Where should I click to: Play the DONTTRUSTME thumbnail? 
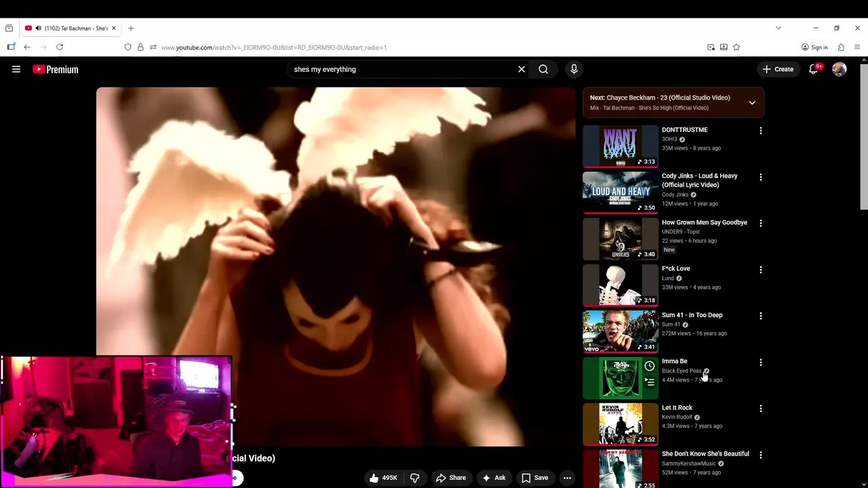tap(620, 146)
